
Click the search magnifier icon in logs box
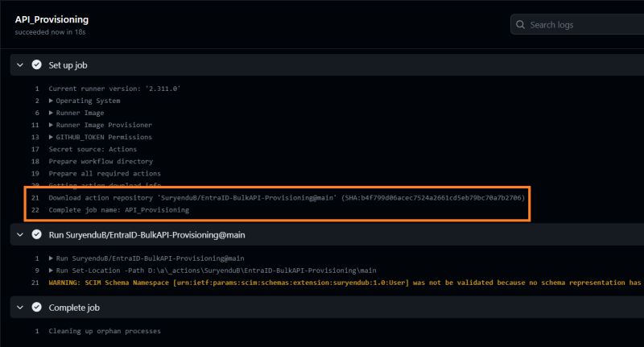click(520, 25)
